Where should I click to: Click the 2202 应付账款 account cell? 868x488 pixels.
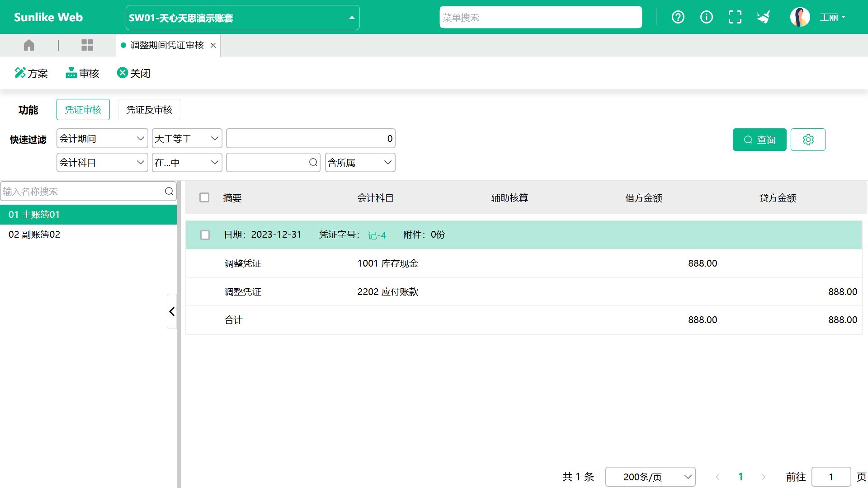click(388, 292)
